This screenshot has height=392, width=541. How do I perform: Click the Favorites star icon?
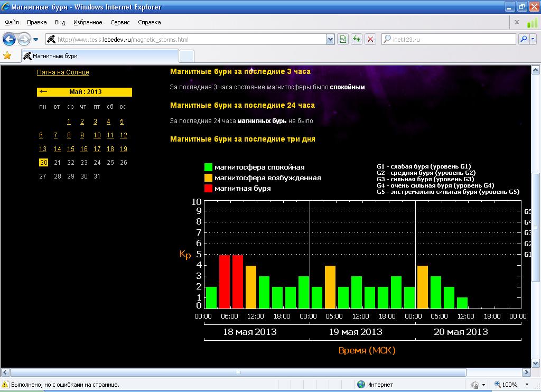[7, 56]
